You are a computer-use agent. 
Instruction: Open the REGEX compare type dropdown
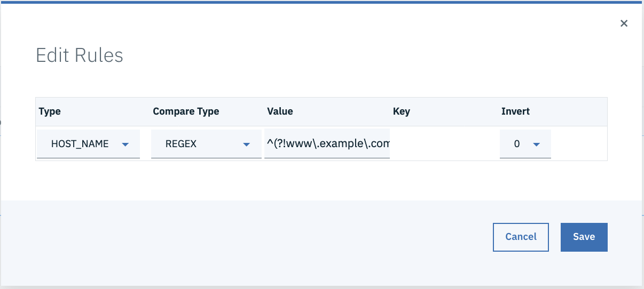tap(206, 144)
